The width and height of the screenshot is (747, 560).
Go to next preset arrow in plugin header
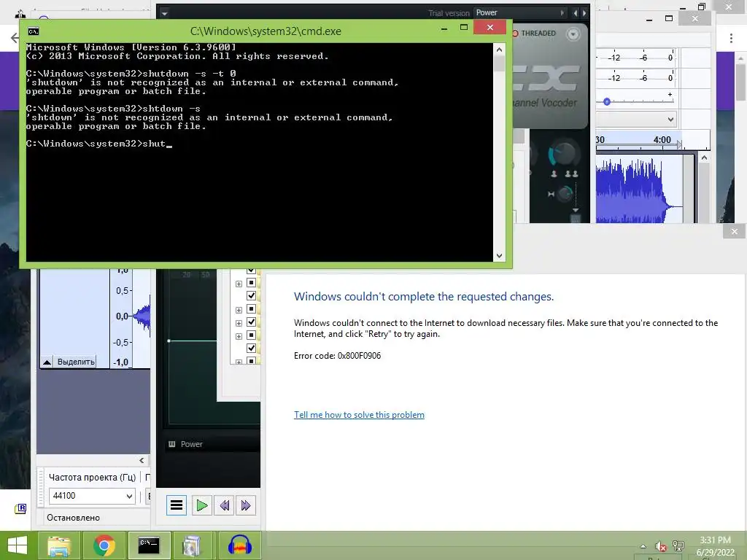(x=584, y=13)
